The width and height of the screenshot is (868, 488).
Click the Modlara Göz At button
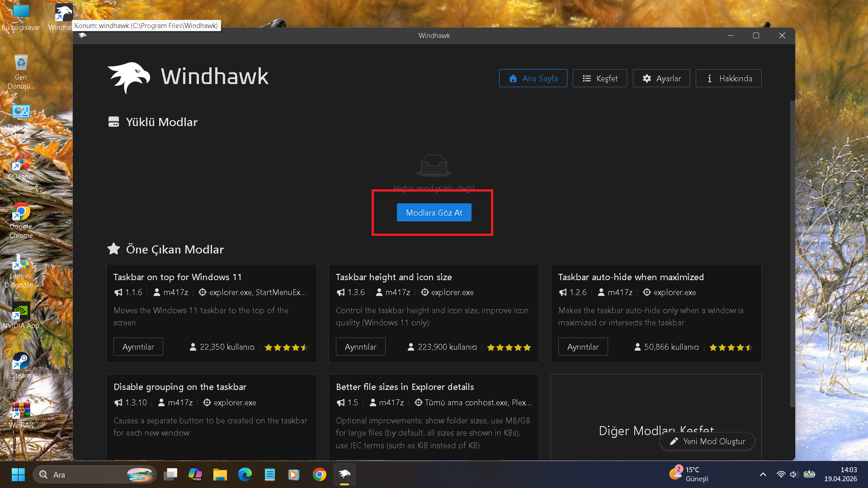tap(434, 212)
